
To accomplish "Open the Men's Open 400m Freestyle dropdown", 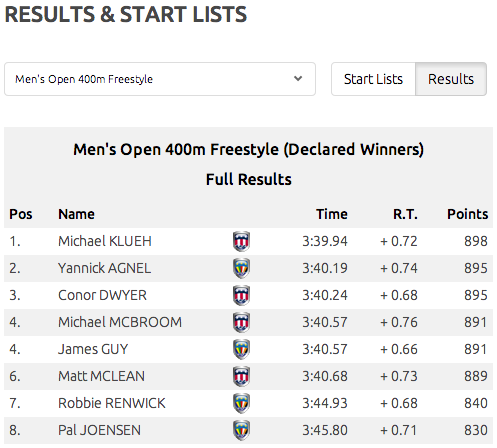I will 160,79.
